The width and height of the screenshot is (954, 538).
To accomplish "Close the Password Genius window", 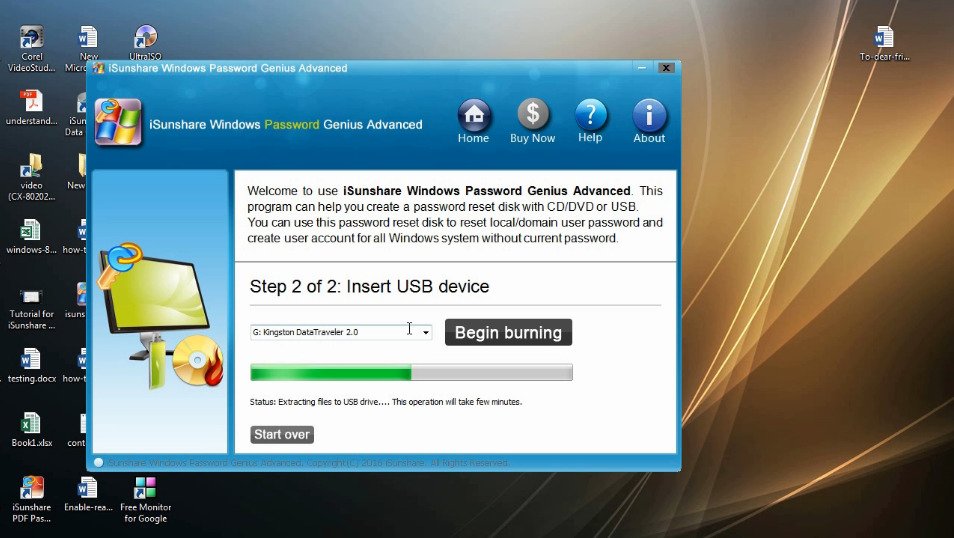I will [x=666, y=68].
